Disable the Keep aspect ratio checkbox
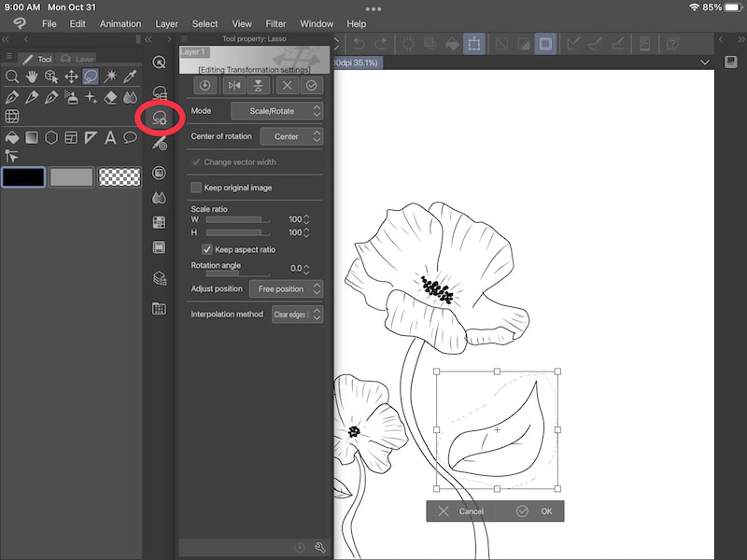747x560 pixels. pyautogui.click(x=206, y=249)
